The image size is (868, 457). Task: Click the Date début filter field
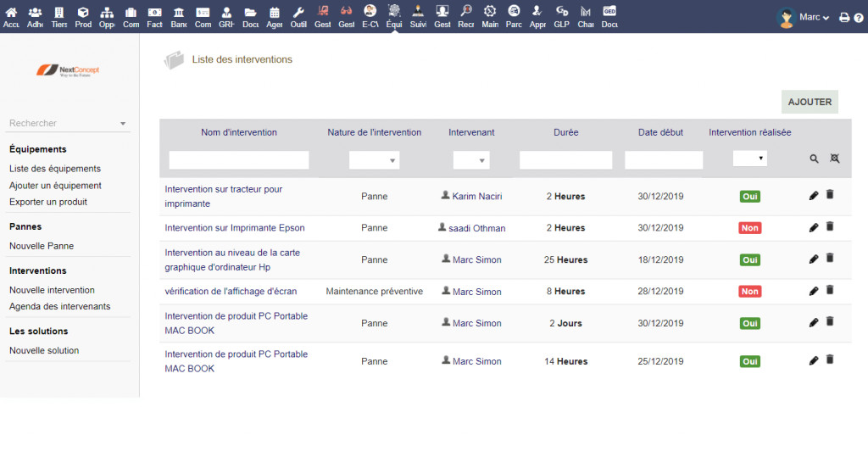click(x=664, y=160)
